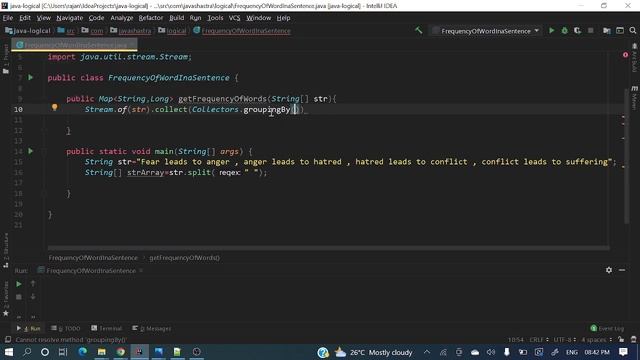Click FrequencyOfWordInaSentence class breadcrumb in navigation bar
The height and width of the screenshot is (360, 640).
click(242, 31)
